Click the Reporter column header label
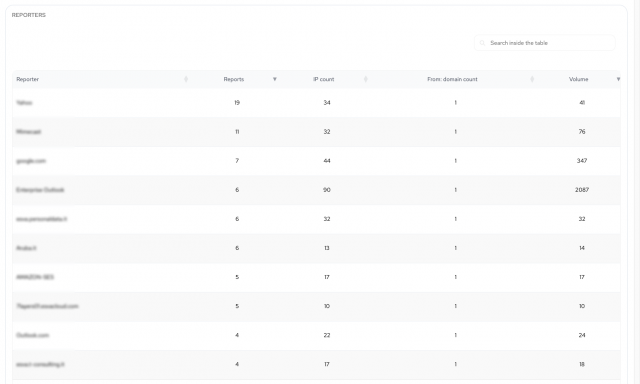The height and width of the screenshot is (384, 640). coord(27,79)
